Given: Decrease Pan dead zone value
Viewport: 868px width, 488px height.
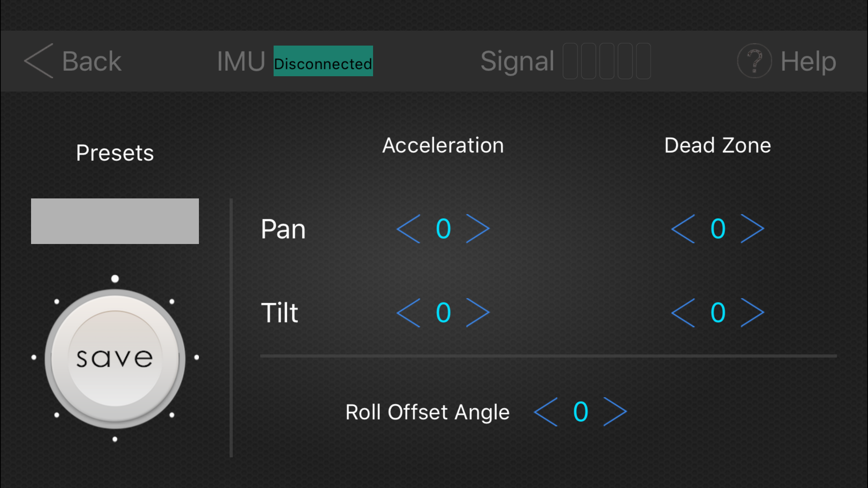Looking at the screenshot, I should click(x=683, y=229).
